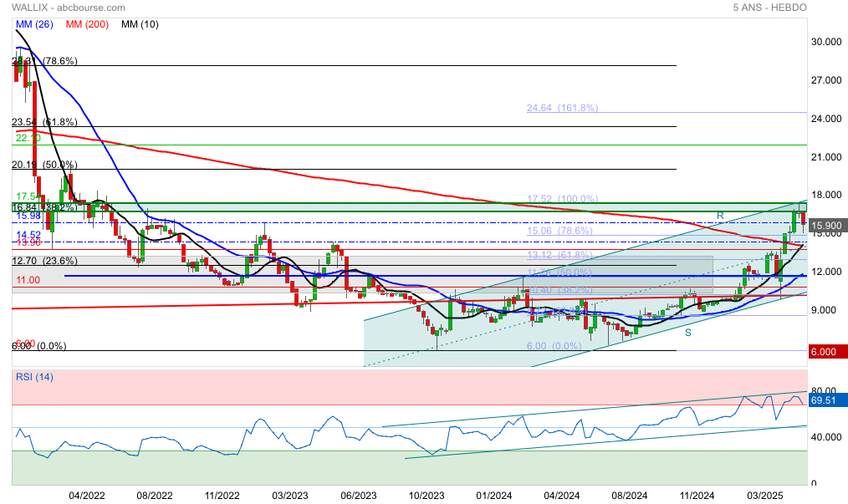Screen dimensions: 848x504
Task: Click the 04/2022 date axis label
Action: point(86,496)
